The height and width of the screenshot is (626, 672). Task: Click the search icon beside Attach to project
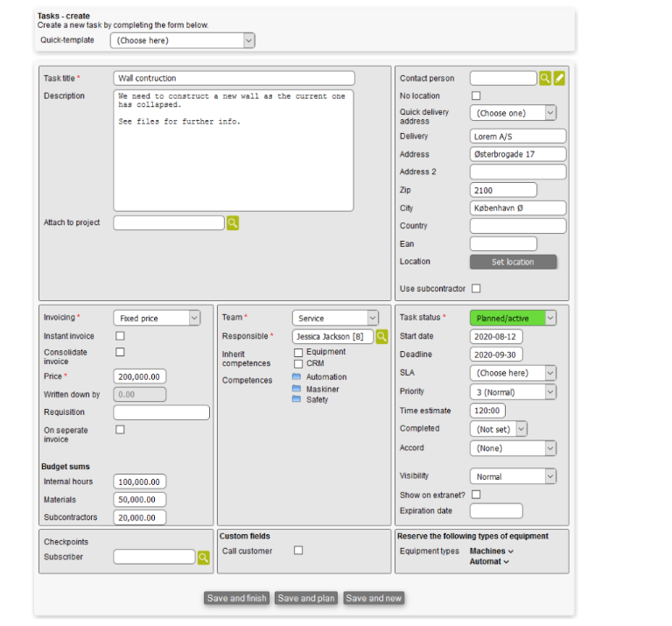(233, 223)
